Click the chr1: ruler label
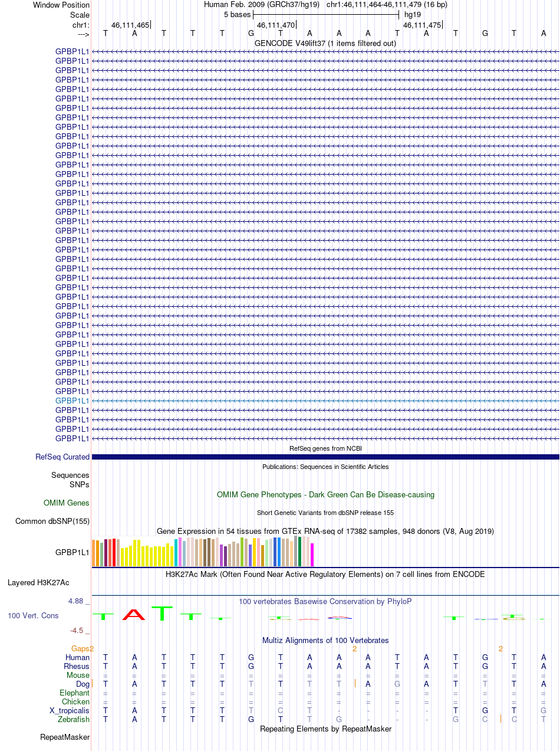The width and height of the screenshot is (560, 751). (81, 25)
